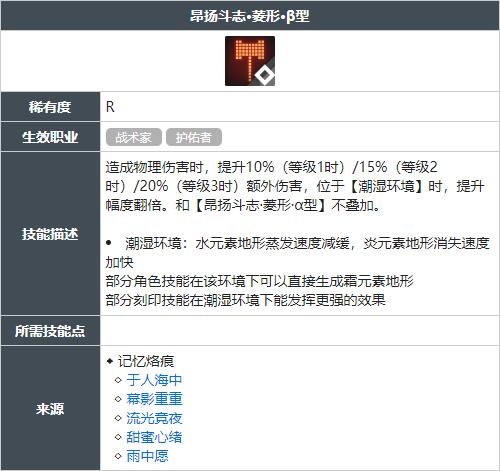Click the rarity value R
This screenshot has height=471, width=500.
coord(110,107)
